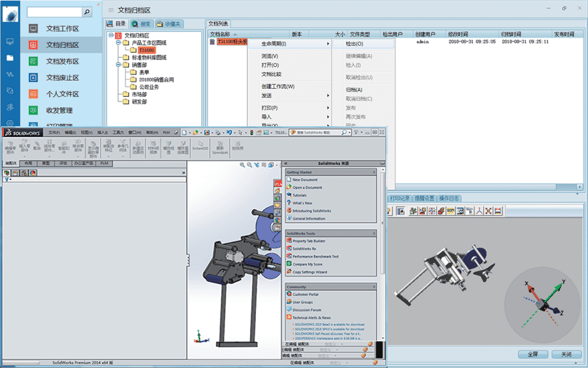The width and height of the screenshot is (588, 368).
Task: Open the 收藏夹 favorites tab
Action: (168, 24)
